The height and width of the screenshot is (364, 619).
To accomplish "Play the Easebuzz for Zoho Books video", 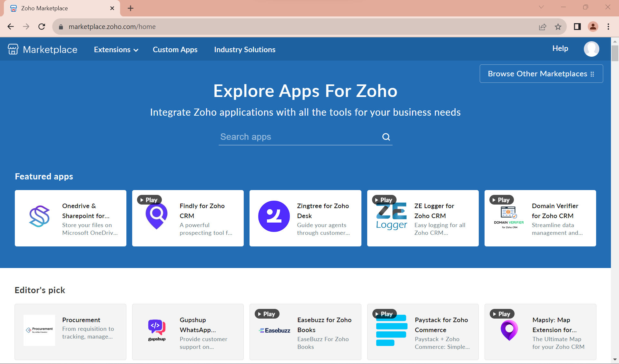I will point(267,314).
